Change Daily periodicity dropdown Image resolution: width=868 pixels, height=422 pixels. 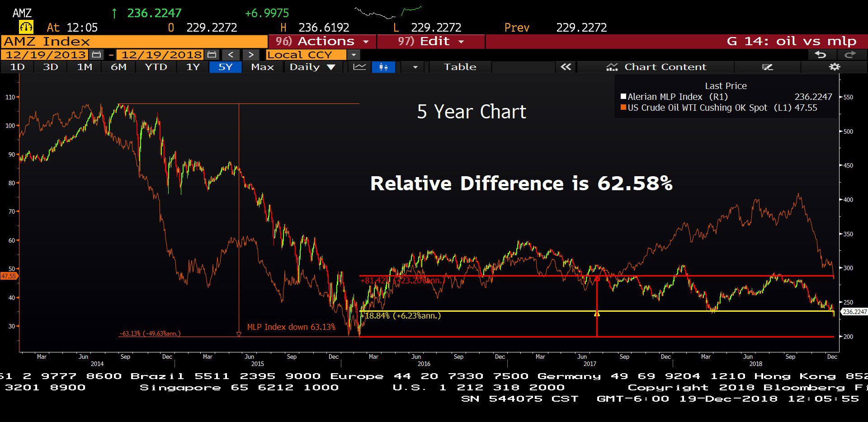pos(312,67)
